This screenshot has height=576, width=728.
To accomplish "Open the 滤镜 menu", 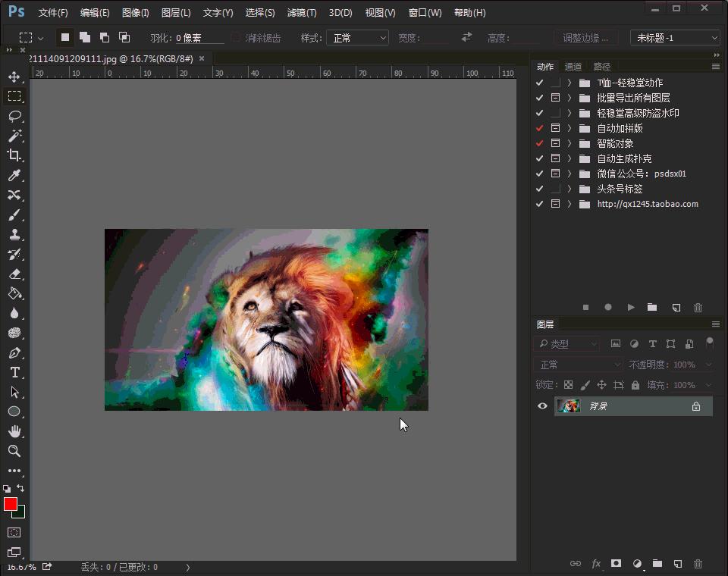I will point(301,12).
